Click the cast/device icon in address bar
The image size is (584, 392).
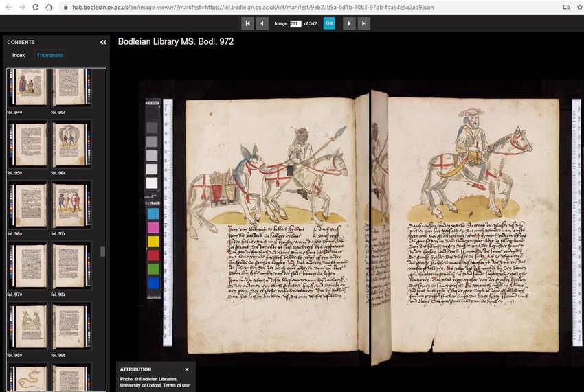(566, 7)
